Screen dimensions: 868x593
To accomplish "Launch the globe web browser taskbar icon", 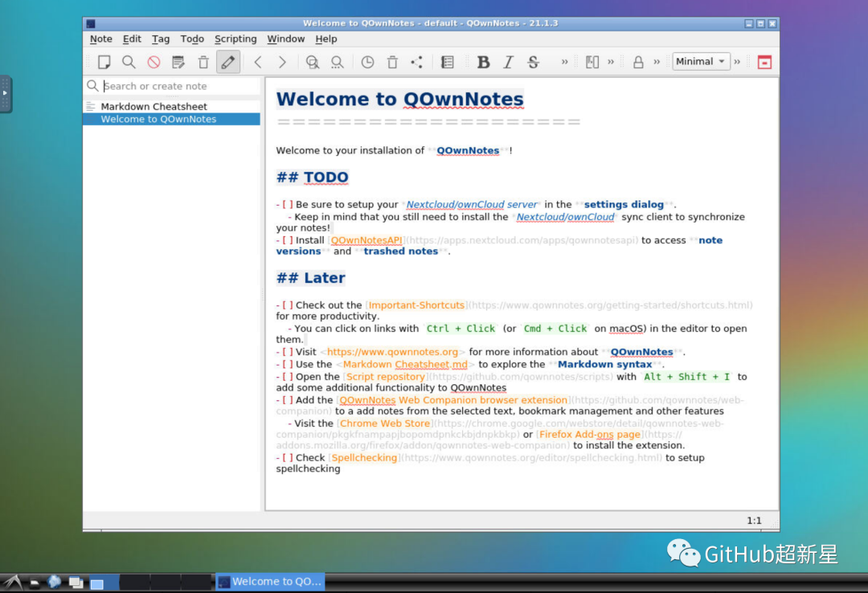I will tap(55, 582).
